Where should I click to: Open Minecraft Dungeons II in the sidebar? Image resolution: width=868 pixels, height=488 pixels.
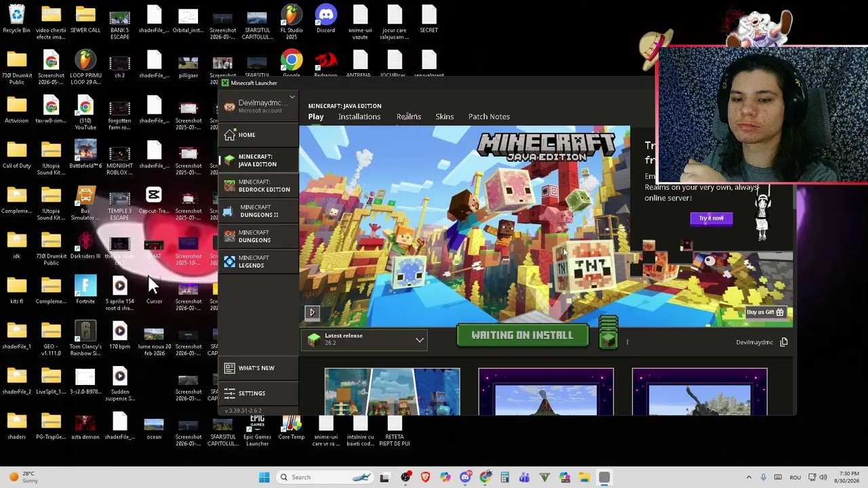(258, 211)
